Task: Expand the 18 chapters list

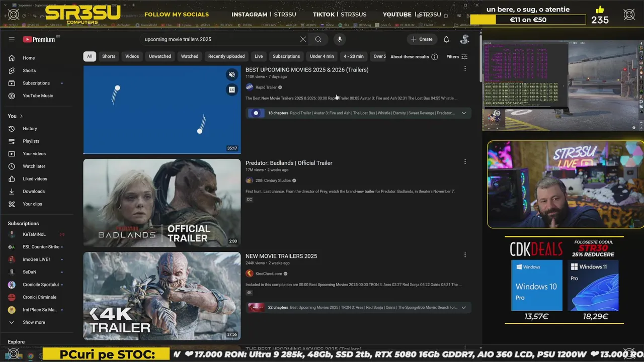Action: pyautogui.click(x=464, y=113)
